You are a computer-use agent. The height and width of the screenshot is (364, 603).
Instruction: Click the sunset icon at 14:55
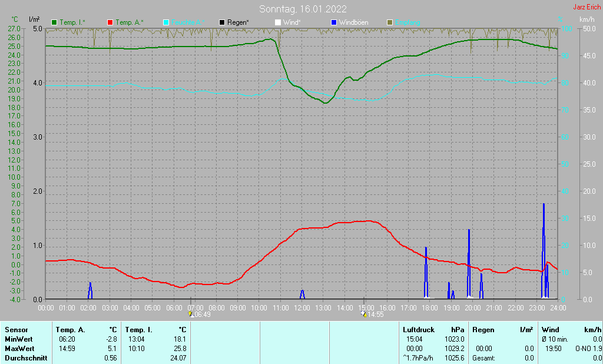364,315
